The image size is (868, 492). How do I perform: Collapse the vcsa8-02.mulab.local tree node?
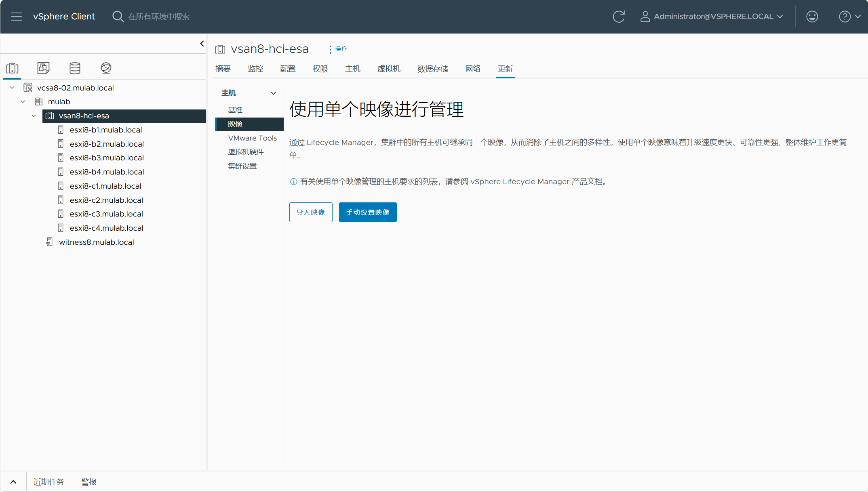pos(12,88)
